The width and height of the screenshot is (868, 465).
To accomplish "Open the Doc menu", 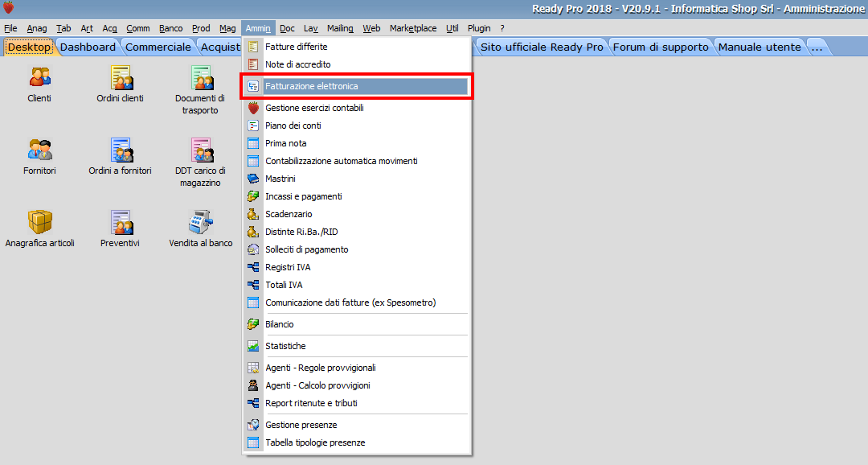I will click(287, 28).
